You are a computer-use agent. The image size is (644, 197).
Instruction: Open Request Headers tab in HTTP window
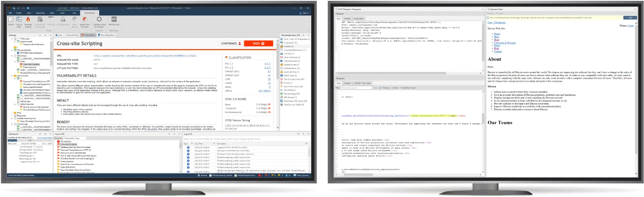[348, 19]
